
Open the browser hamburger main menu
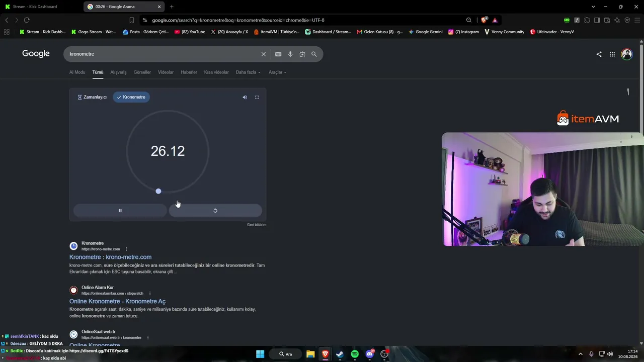637,20
